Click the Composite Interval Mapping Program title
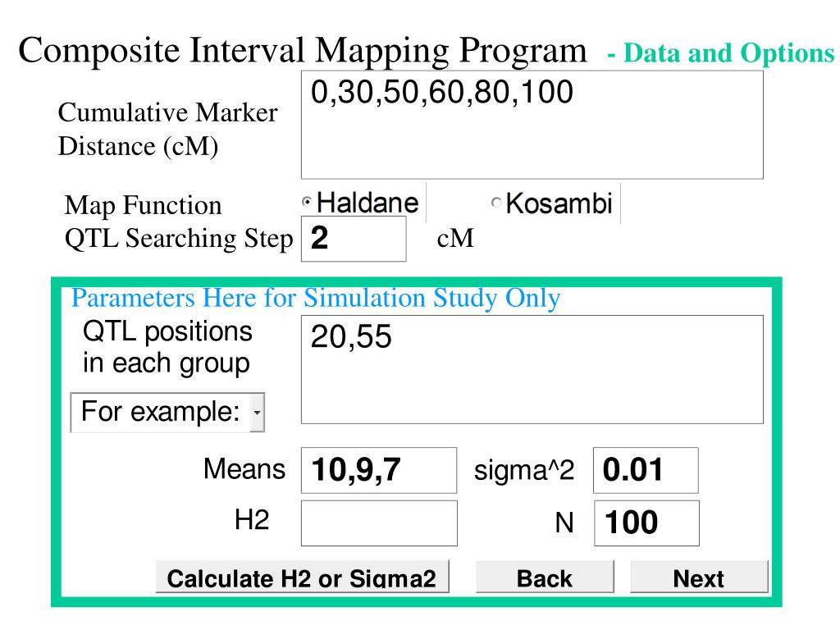 point(303,50)
